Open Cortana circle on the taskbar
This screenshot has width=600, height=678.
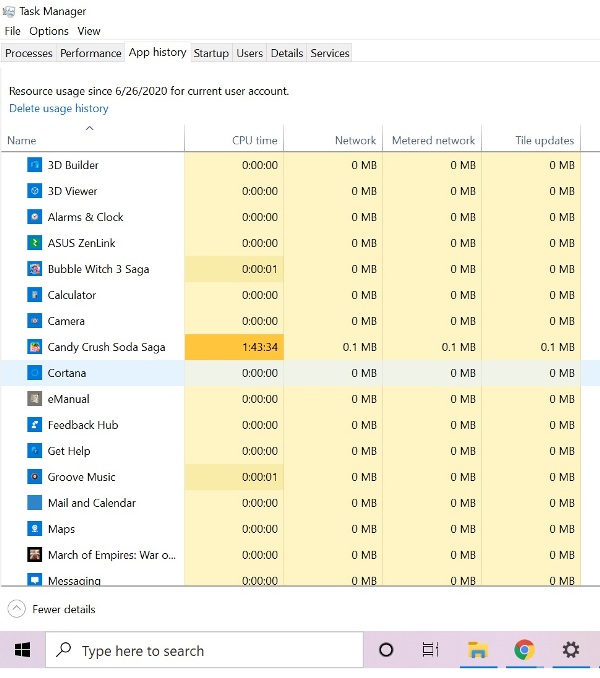[386, 650]
